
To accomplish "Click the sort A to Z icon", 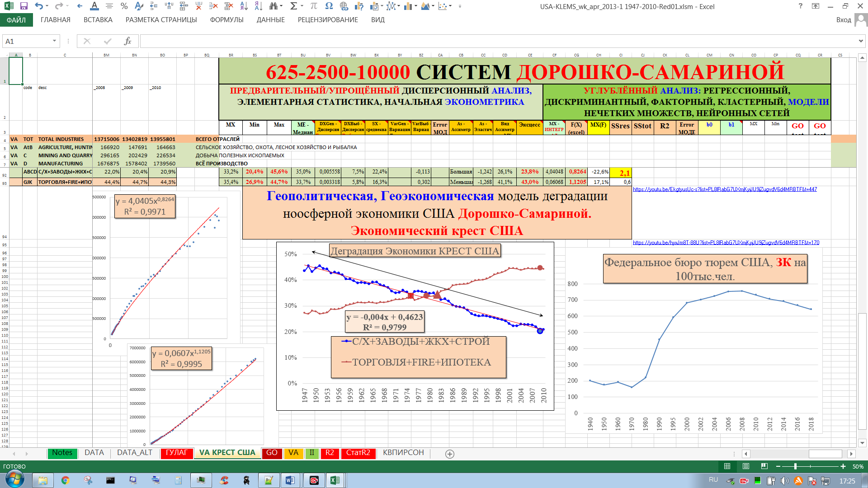I will click(x=244, y=6).
